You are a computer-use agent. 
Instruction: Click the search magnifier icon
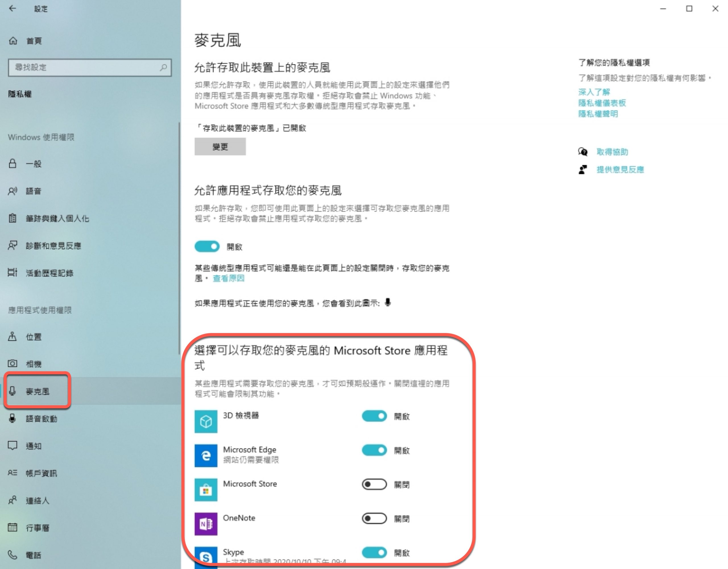(163, 68)
